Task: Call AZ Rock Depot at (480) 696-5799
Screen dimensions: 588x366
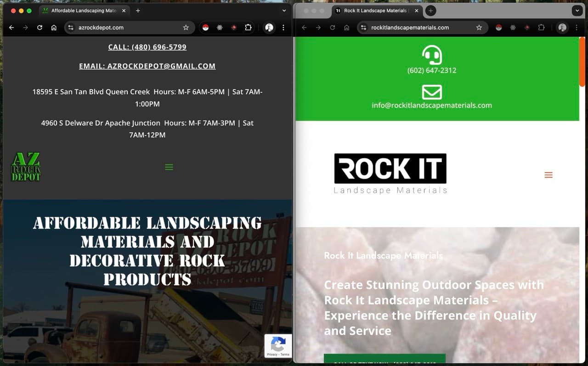Action: click(x=147, y=47)
